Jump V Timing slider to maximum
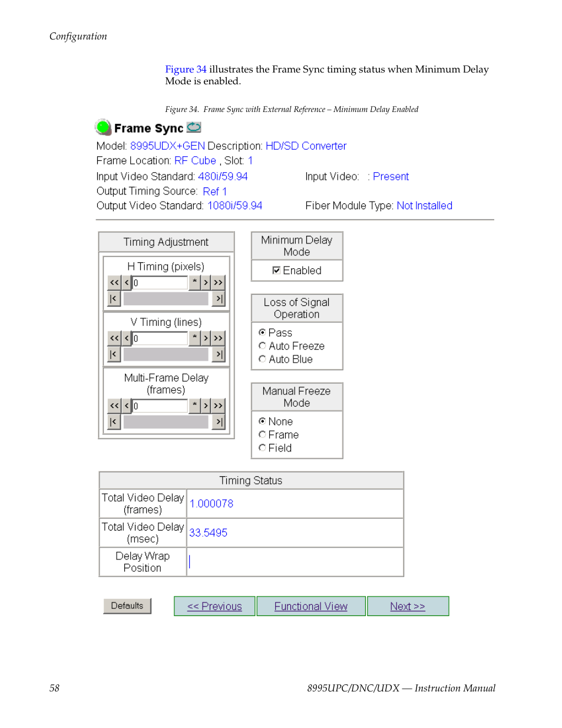 [219, 354]
